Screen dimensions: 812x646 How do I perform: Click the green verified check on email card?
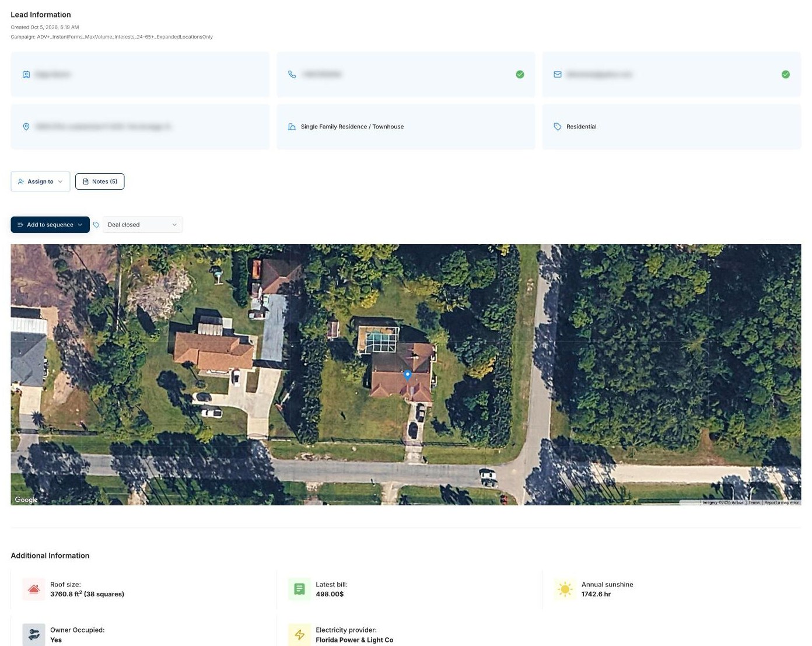pyautogui.click(x=786, y=75)
